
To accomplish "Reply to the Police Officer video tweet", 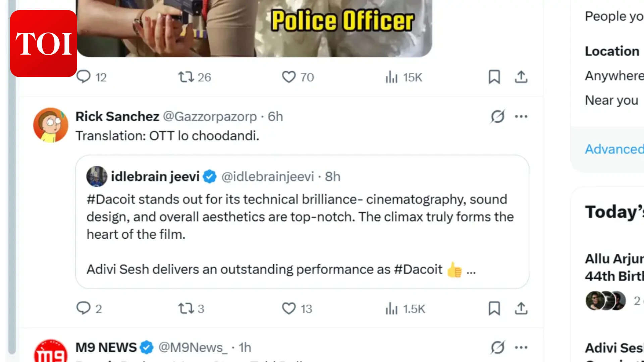I will (85, 77).
